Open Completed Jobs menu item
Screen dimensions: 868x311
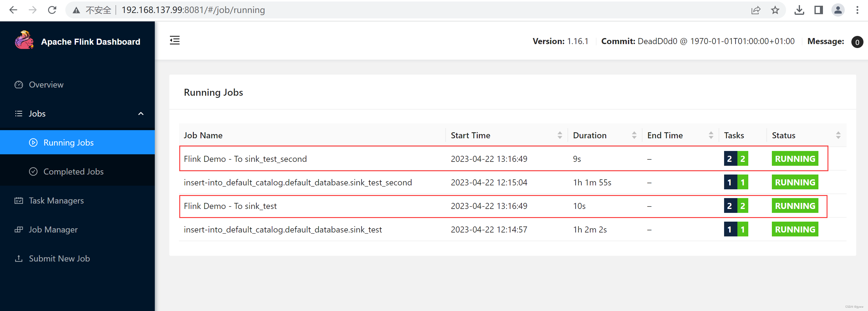click(77, 171)
